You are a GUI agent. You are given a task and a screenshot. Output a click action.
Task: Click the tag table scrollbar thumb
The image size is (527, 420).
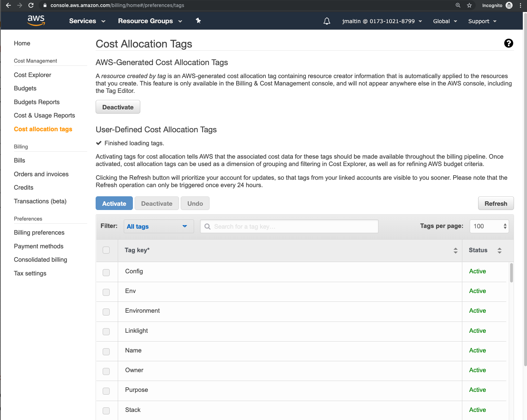point(512,273)
